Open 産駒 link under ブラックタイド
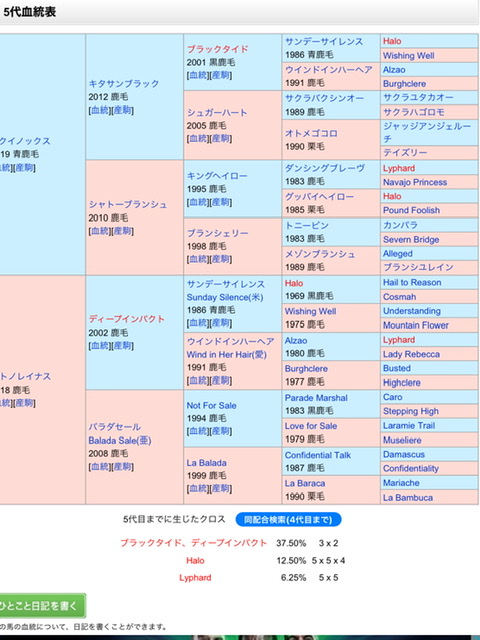Viewport: 480px width, 640px height. point(220,76)
